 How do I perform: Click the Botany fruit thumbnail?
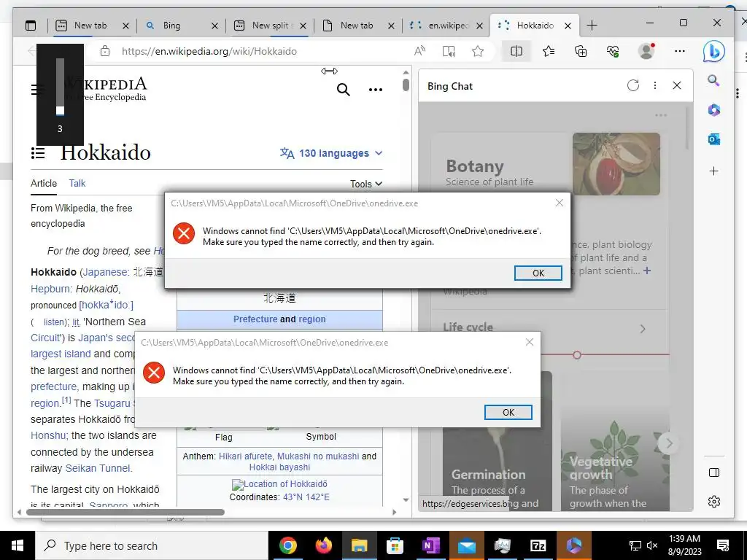(x=616, y=164)
